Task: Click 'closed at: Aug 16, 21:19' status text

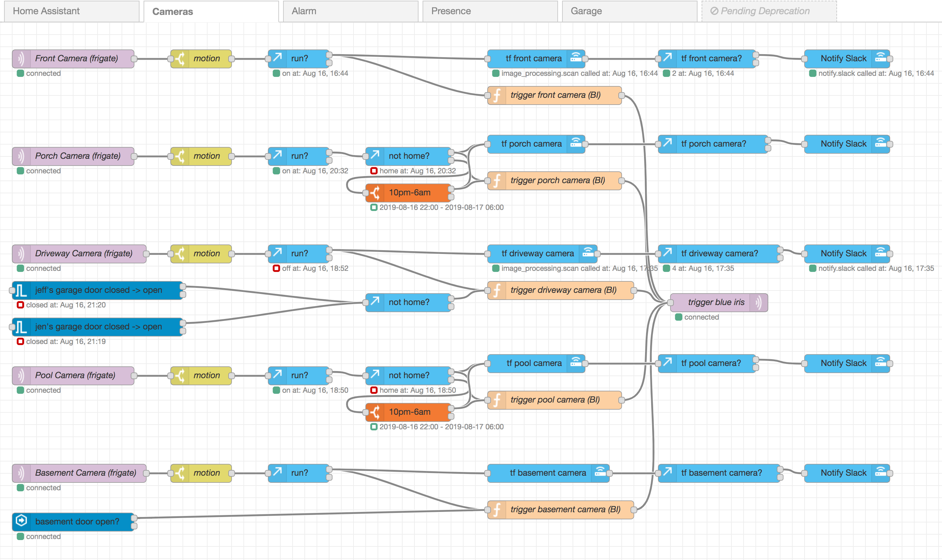Action: click(x=66, y=342)
